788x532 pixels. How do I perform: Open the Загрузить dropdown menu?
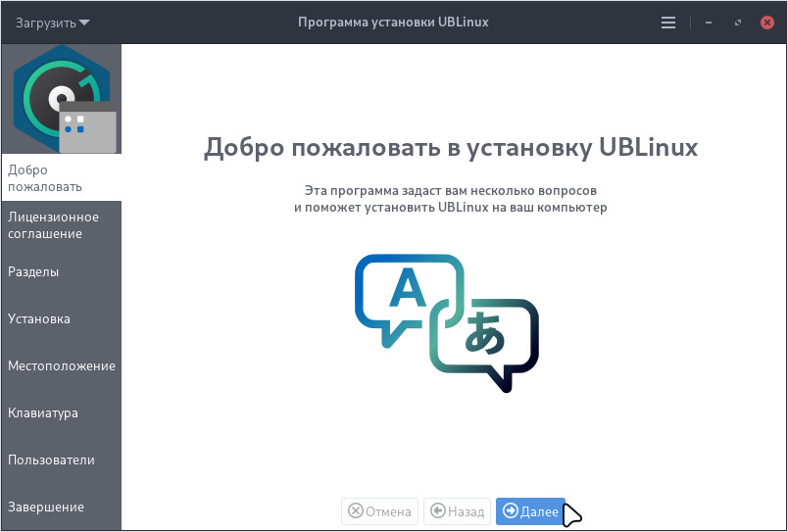point(52,23)
